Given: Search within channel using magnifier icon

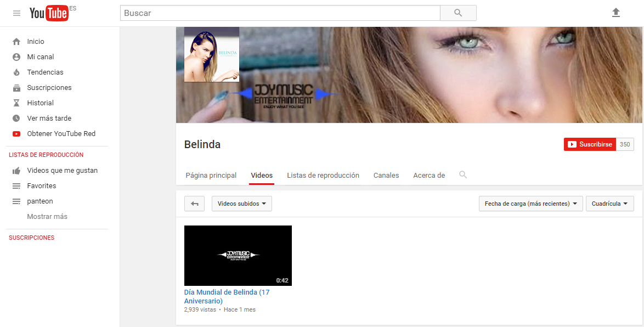Looking at the screenshot, I should (x=463, y=175).
